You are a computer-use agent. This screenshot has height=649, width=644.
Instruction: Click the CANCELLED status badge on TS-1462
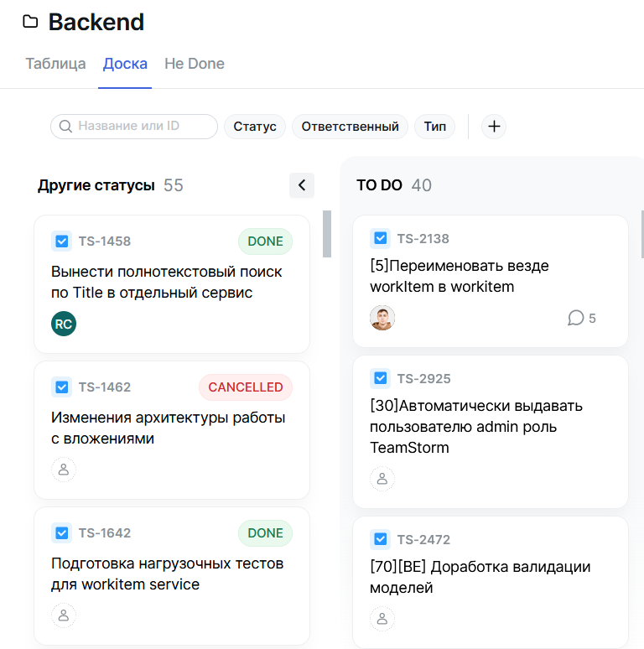(246, 387)
